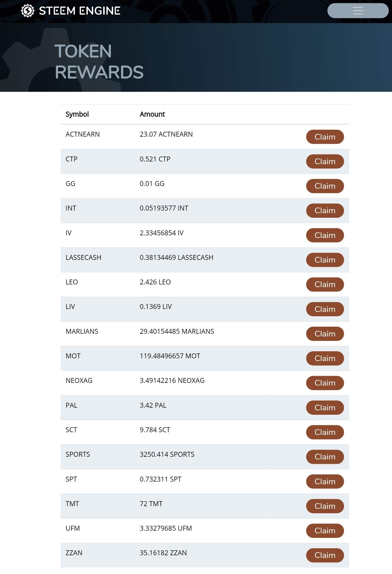Claim the MOT token reward

point(325,358)
